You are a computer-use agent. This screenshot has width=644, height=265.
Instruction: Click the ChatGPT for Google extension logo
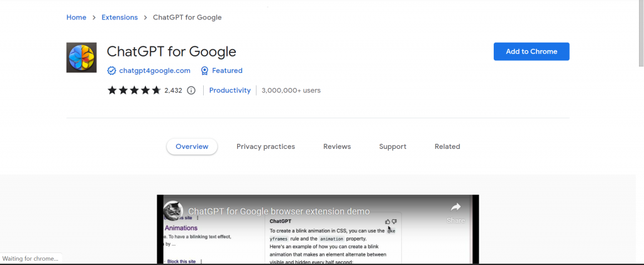coord(81,57)
